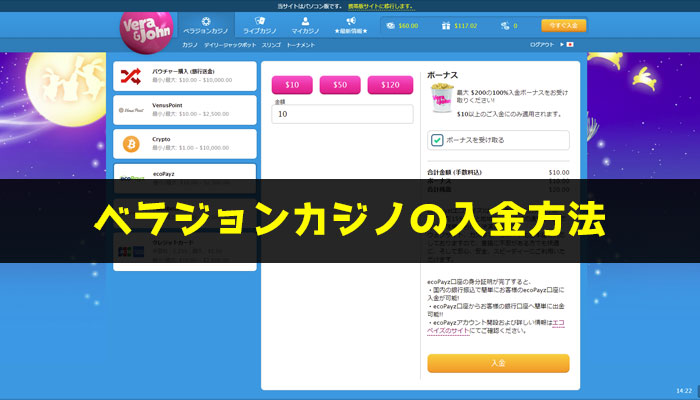Click the $60.00 balance amount
The width and height of the screenshot is (700, 400).
(408, 26)
